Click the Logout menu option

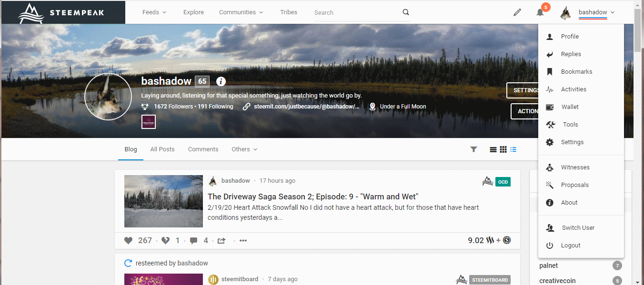point(571,246)
